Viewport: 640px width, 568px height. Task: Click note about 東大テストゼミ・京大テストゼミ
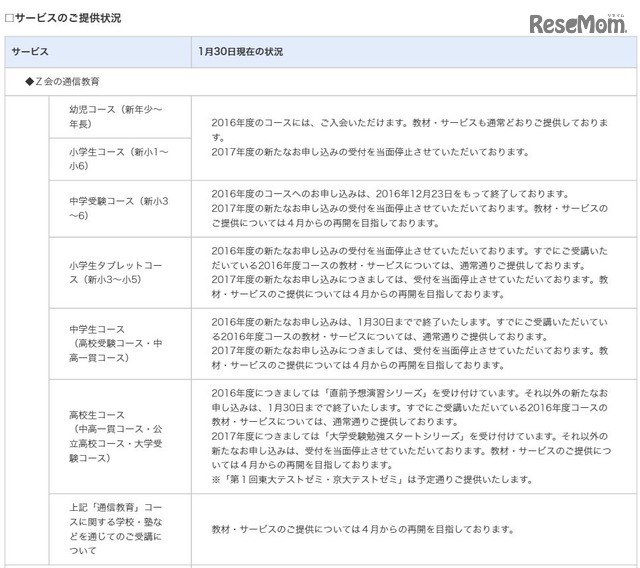(x=372, y=479)
